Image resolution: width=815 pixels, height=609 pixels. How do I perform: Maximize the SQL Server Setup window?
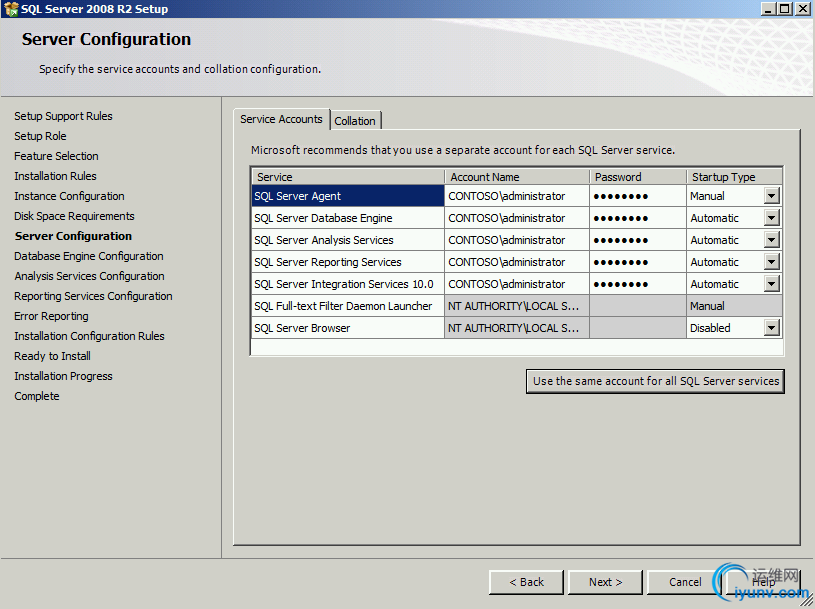785,9
